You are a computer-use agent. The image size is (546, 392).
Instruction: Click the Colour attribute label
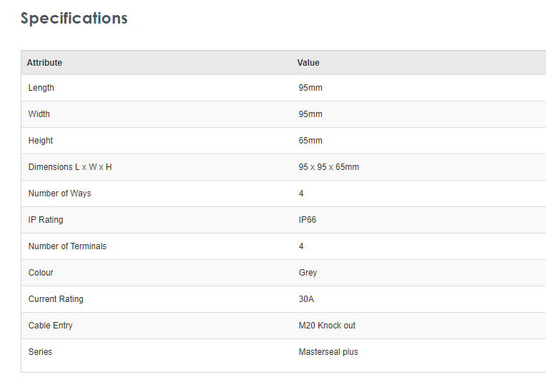(41, 273)
